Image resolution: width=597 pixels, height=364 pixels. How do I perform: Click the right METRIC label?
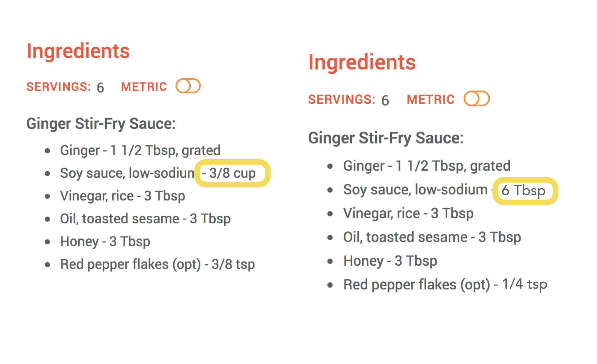pyautogui.click(x=431, y=100)
